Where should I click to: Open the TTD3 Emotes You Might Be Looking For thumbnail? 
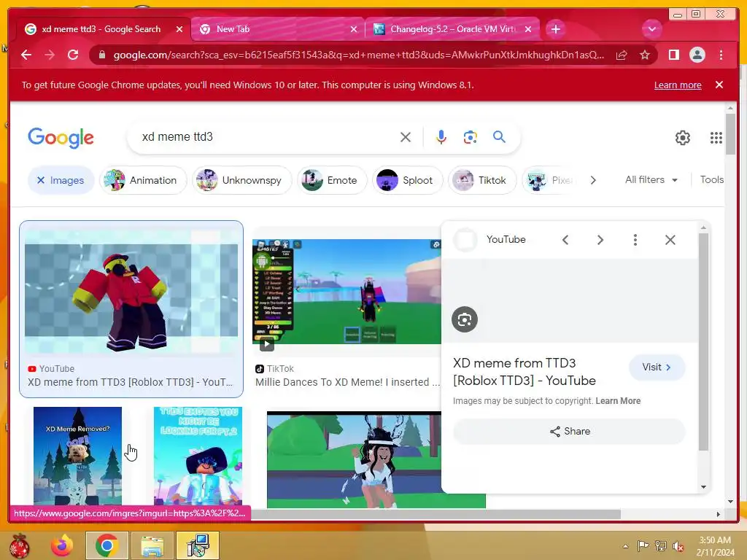pyautogui.click(x=198, y=456)
